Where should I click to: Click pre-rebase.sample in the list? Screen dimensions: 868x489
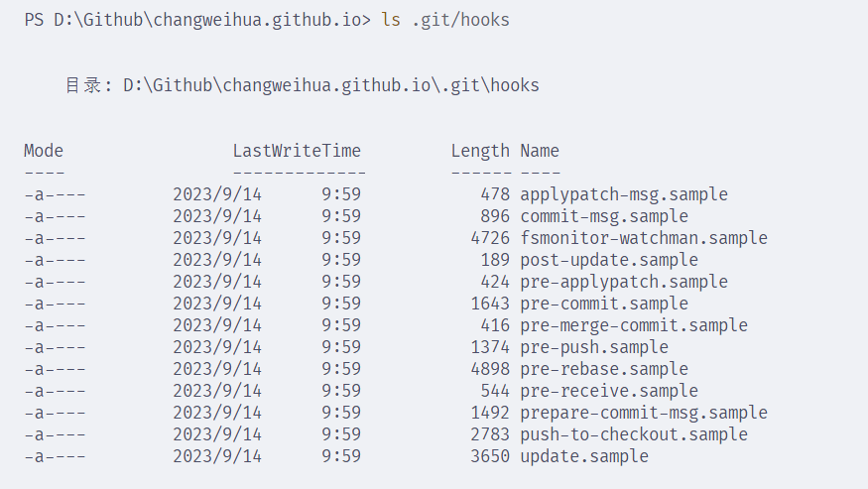click(x=603, y=369)
